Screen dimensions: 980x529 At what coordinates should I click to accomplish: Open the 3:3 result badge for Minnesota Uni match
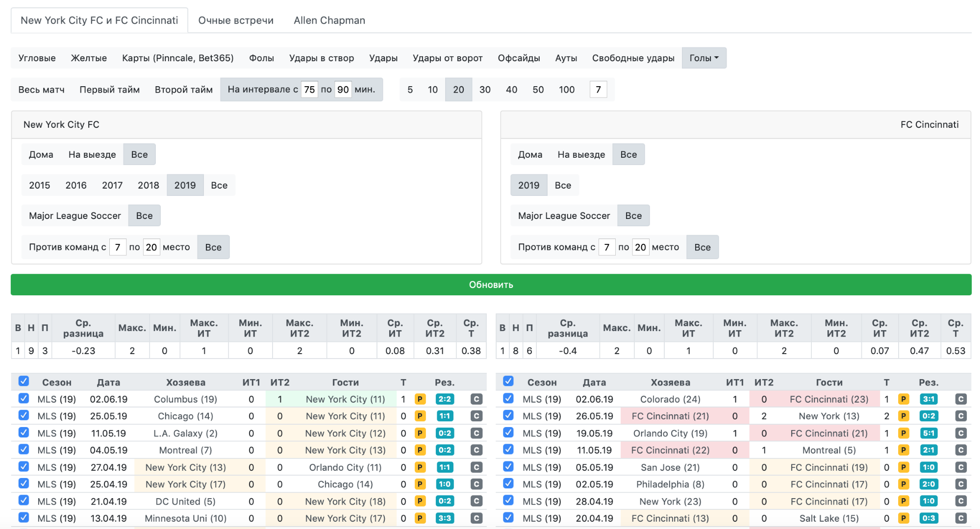point(445,518)
